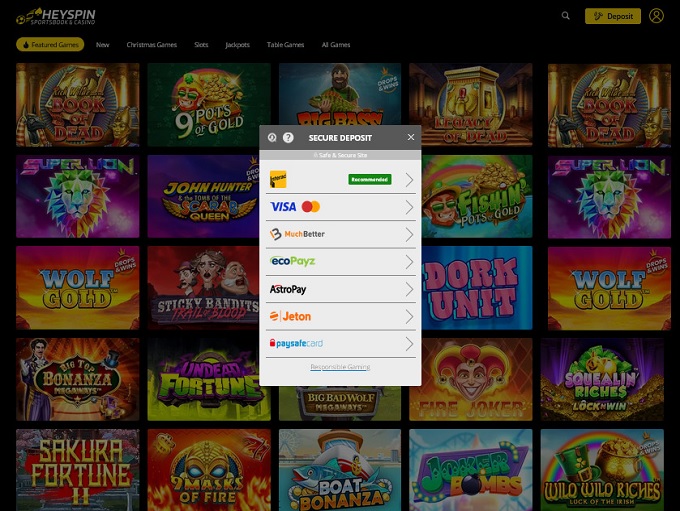Pick the MuchBetter payment logo
The height and width of the screenshot is (511, 680).
click(x=298, y=234)
